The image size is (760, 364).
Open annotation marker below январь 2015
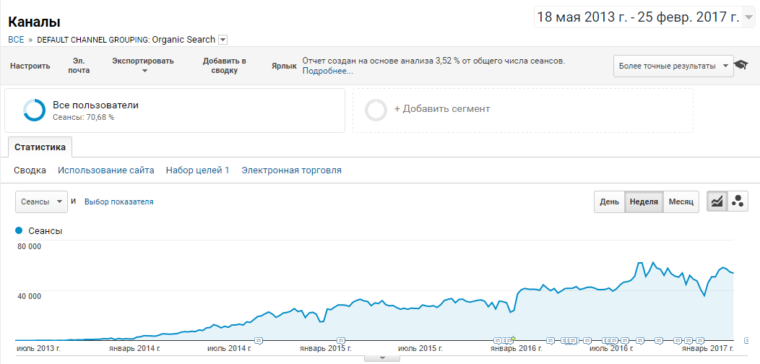tap(341, 341)
